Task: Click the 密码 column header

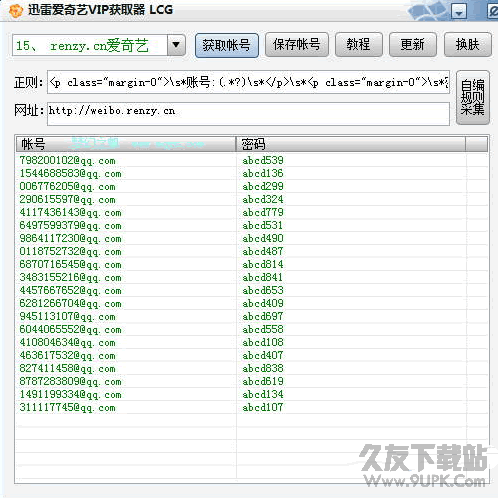Action: click(351, 144)
